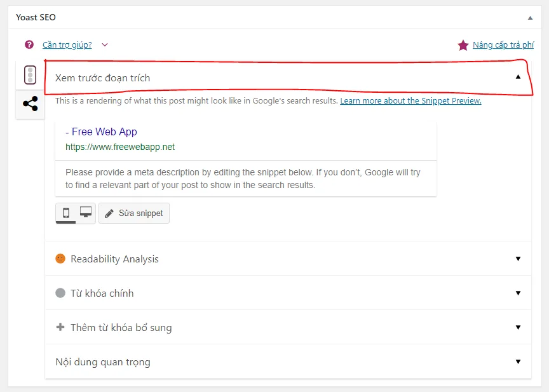
Task: Open the Readability Analysis section
Action: [x=288, y=259]
